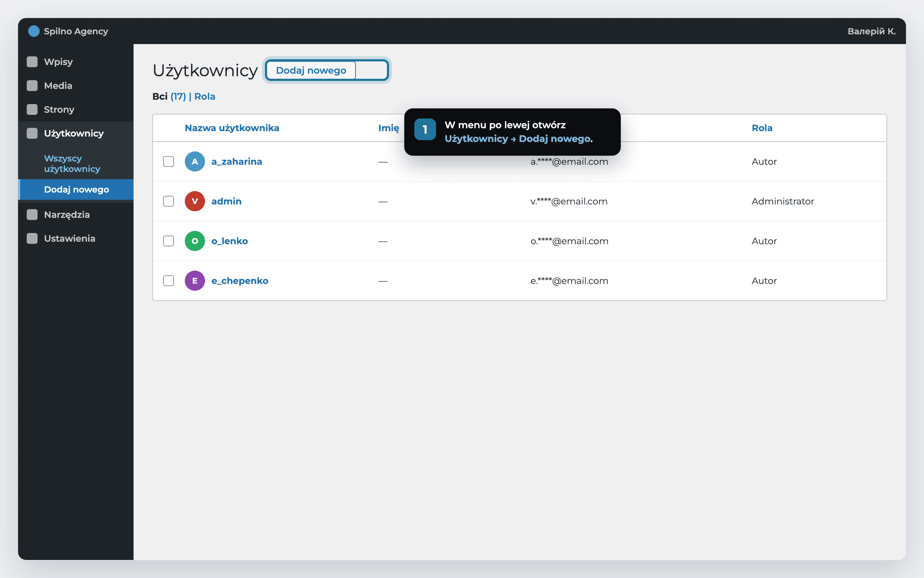The height and width of the screenshot is (578, 924).
Task: Sort by the Rola column header
Action: click(762, 128)
